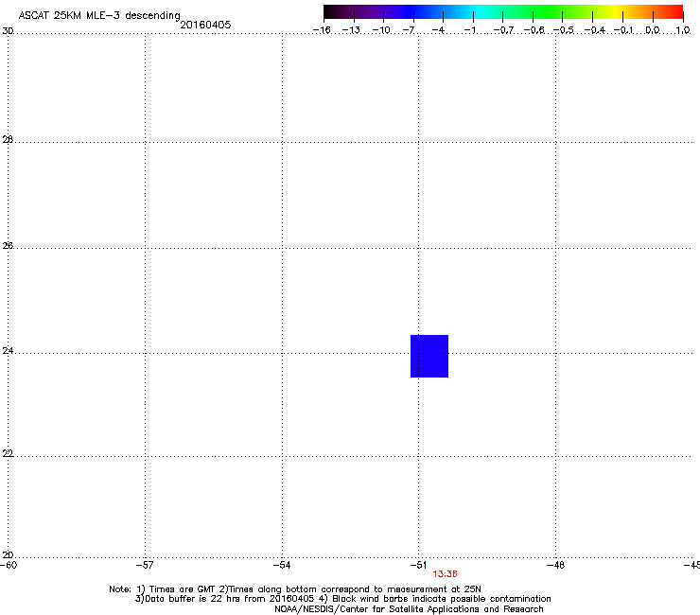Image resolution: width=700 pixels, height=615 pixels.
Task: Click the latitude label 24
Action: point(8,351)
